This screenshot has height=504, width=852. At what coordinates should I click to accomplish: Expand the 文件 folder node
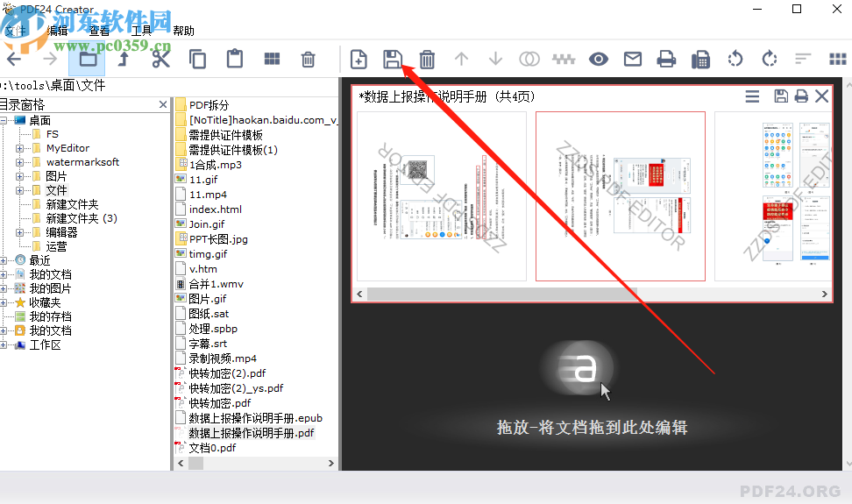click(x=19, y=190)
